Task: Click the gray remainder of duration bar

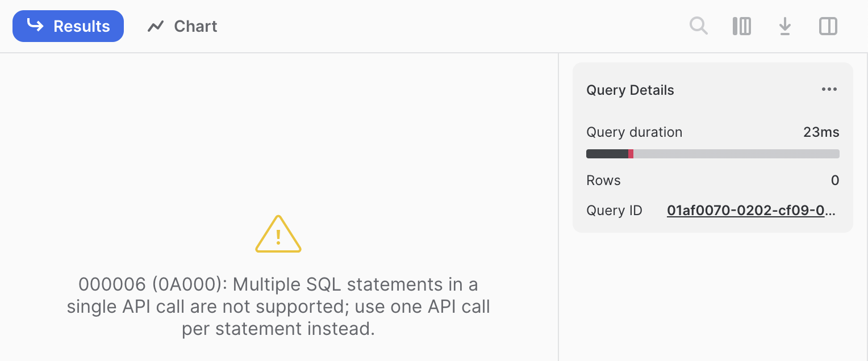Action: [x=736, y=154]
